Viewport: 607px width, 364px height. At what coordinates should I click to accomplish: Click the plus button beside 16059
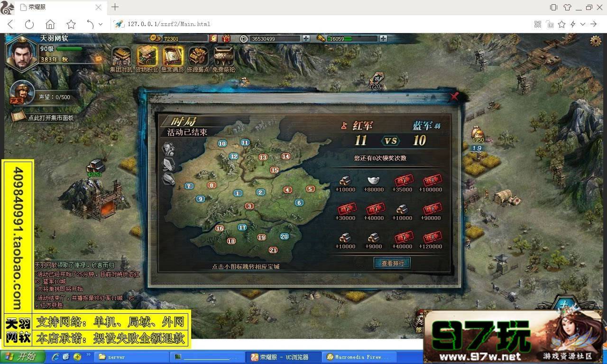tap(383, 38)
